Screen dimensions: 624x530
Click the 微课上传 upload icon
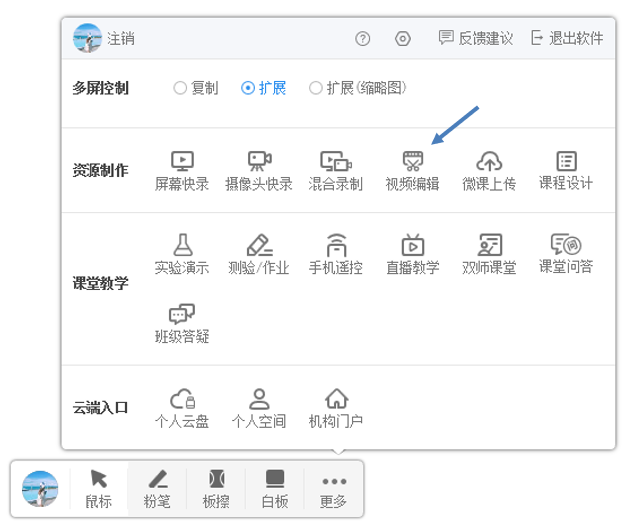pos(488,169)
